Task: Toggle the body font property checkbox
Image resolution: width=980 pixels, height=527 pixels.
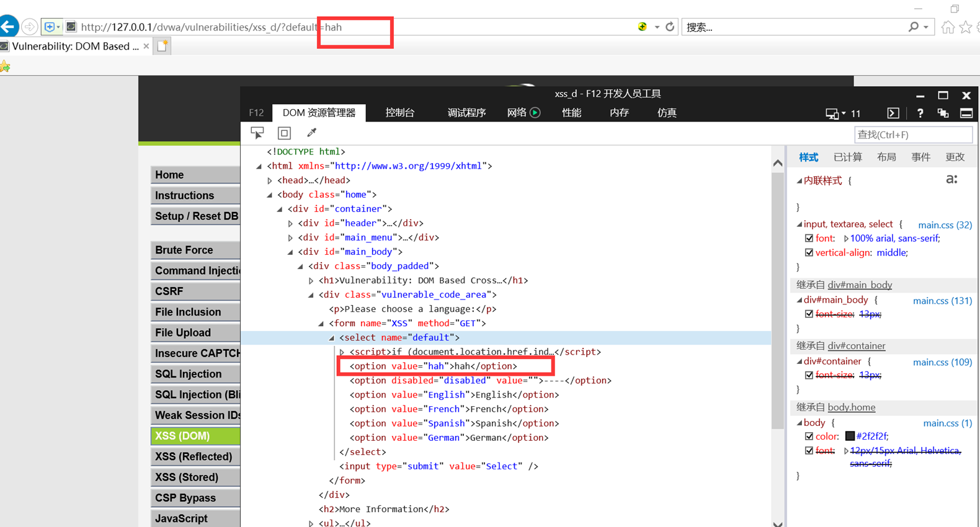Action: click(x=809, y=451)
